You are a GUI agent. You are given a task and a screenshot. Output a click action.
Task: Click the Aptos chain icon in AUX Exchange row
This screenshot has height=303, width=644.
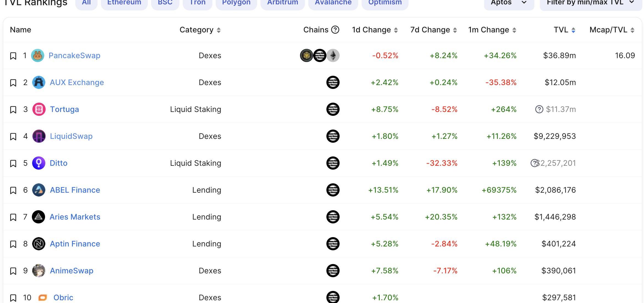pyautogui.click(x=333, y=83)
